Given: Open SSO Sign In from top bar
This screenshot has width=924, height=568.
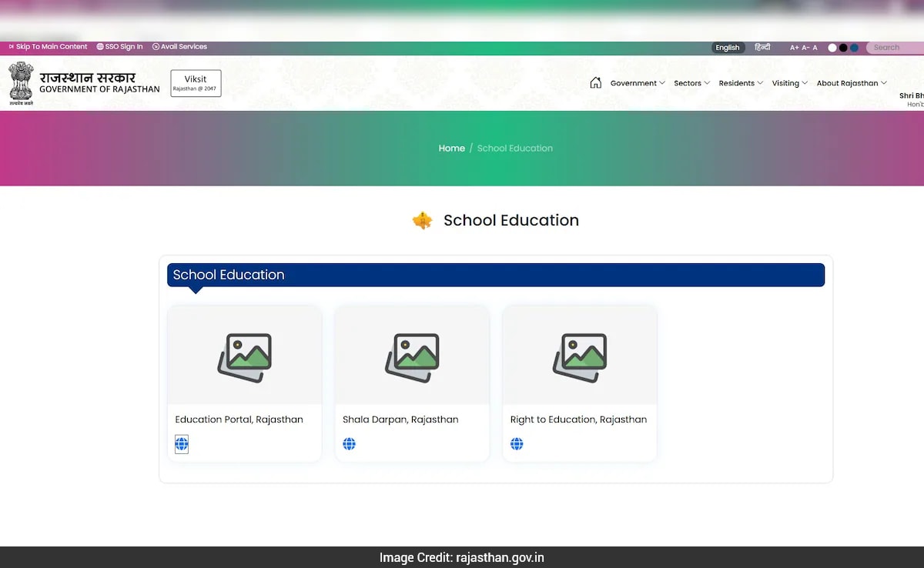Looking at the screenshot, I should coord(120,47).
